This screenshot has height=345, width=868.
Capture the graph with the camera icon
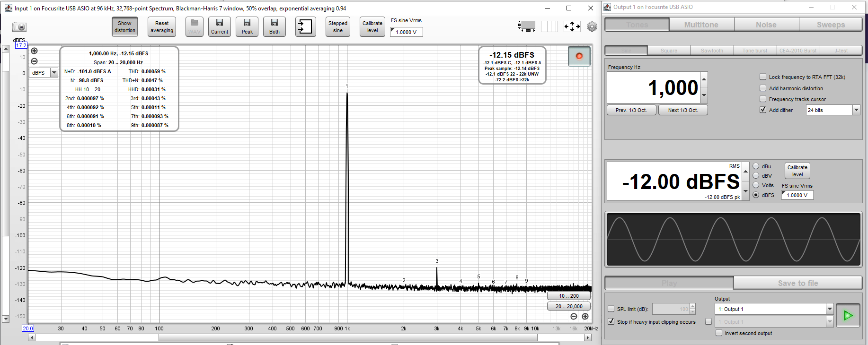tap(19, 27)
